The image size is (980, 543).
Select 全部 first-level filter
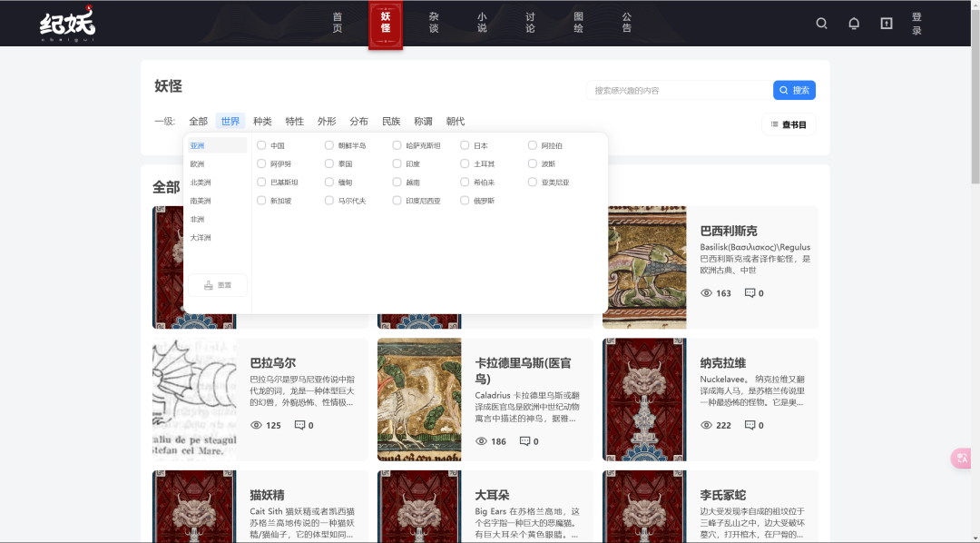pyautogui.click(x=198, y=122)
